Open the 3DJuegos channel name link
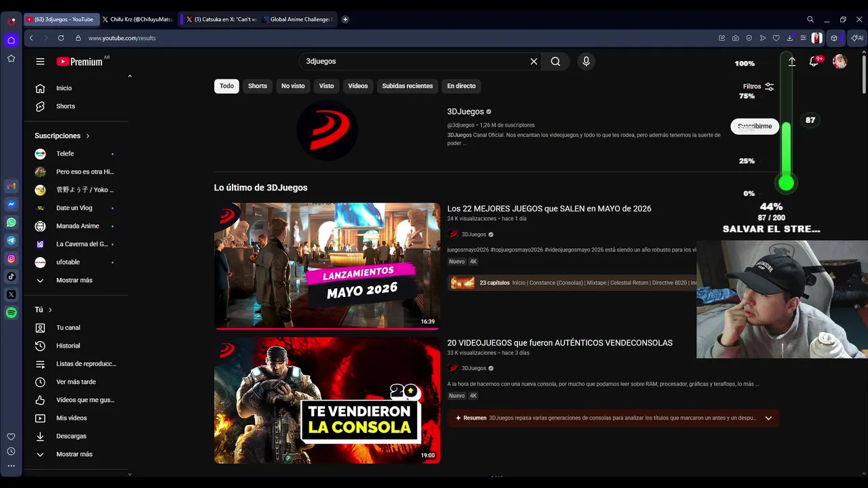 [x=465, y=112]
